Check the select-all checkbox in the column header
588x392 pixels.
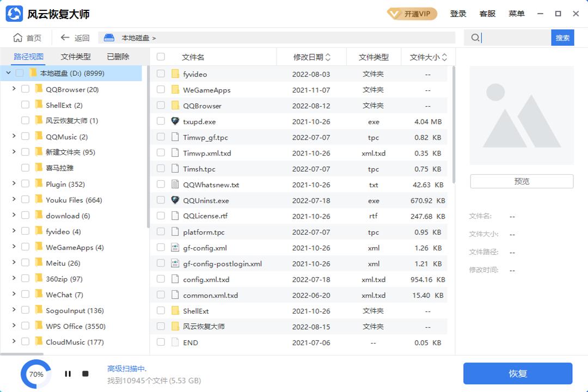(160, 57)
